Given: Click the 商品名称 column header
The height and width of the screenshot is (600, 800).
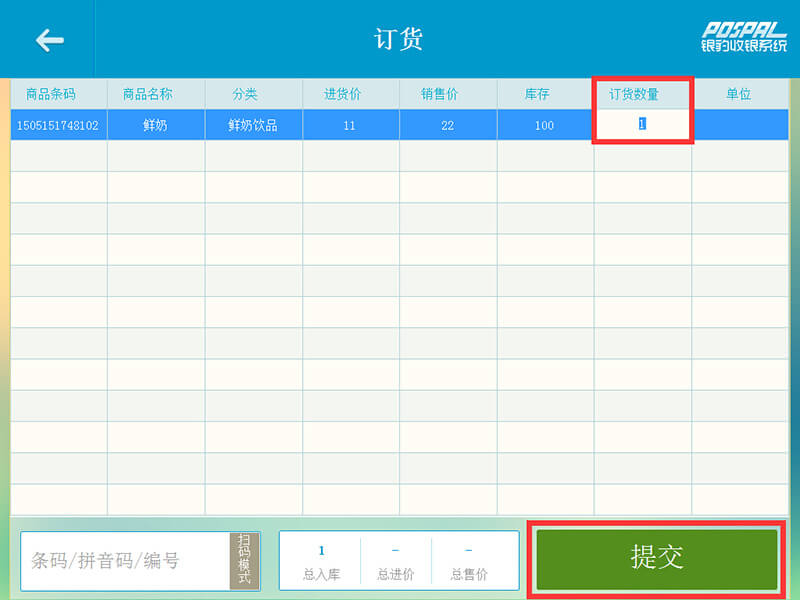Looking at the screenshot, I should [155, 94].
